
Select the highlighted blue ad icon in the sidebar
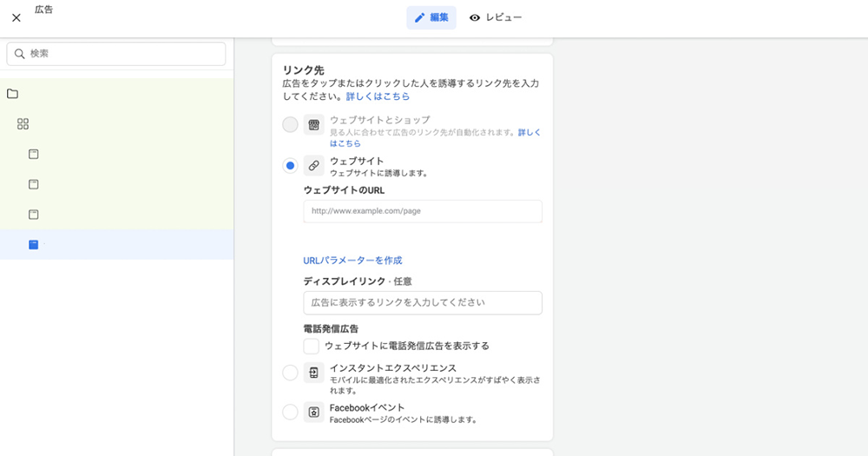pos(34,244)
